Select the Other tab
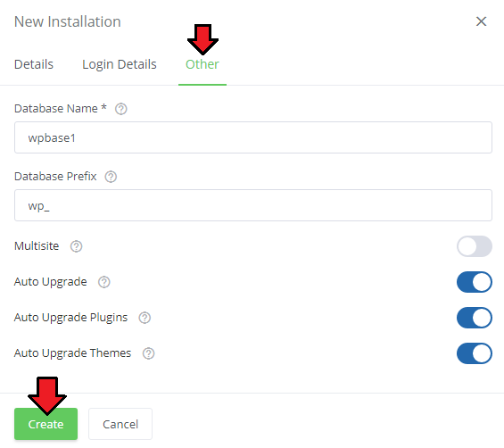This screenshot has width=504, height=448. click(202, 64)
